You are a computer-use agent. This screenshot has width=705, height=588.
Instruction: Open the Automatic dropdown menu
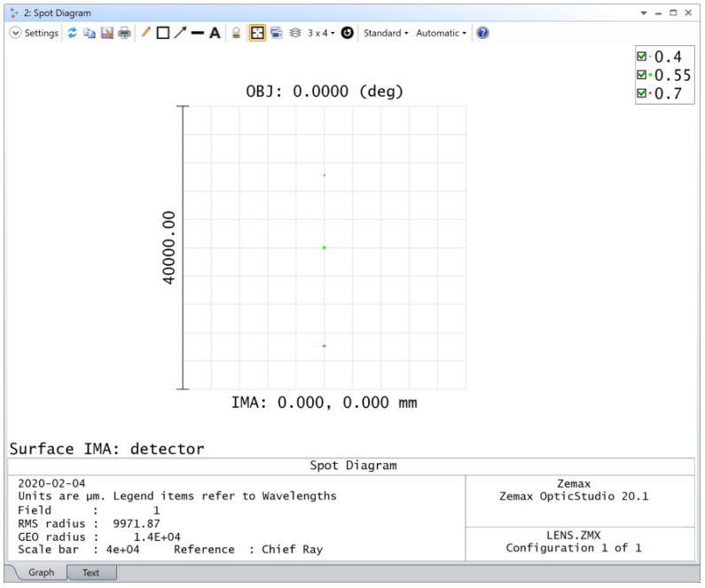tap(441, 33)
